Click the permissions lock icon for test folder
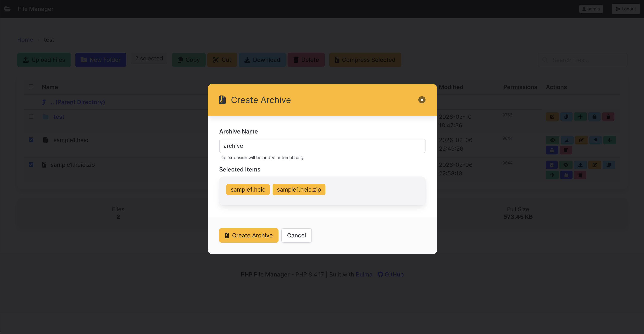644x334 pixels. (x=594, y=117)
